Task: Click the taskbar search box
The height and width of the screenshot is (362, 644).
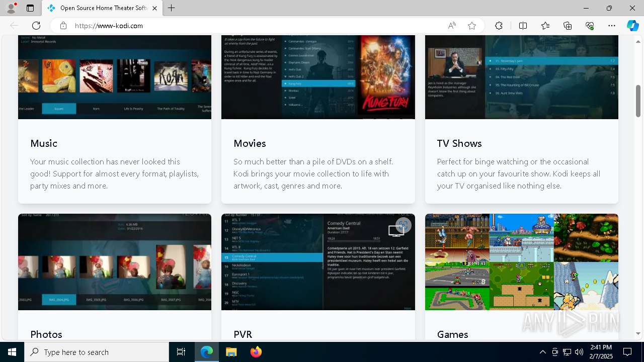Action: pyautogui.click(x=97, y=352)
